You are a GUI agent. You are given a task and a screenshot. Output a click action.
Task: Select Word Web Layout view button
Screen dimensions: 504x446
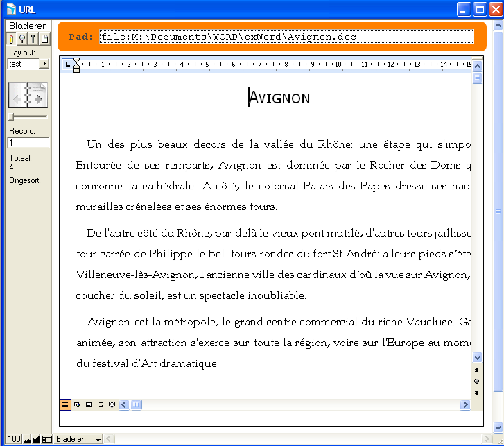[77, 404]
